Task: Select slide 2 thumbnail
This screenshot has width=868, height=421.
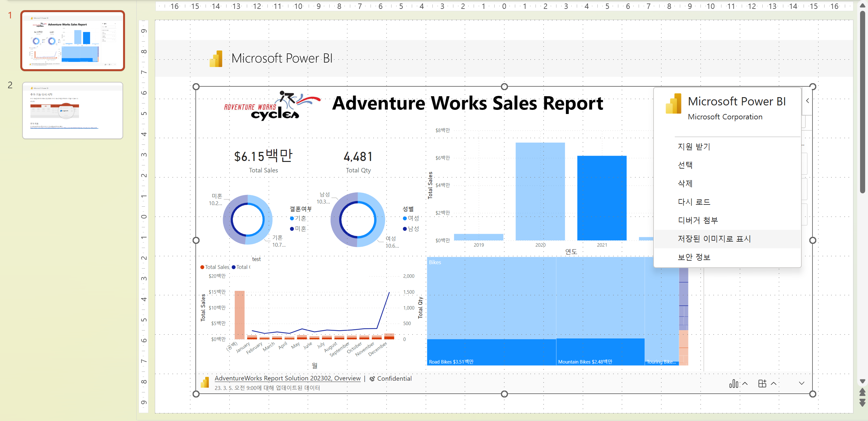Action: [72, 110]
